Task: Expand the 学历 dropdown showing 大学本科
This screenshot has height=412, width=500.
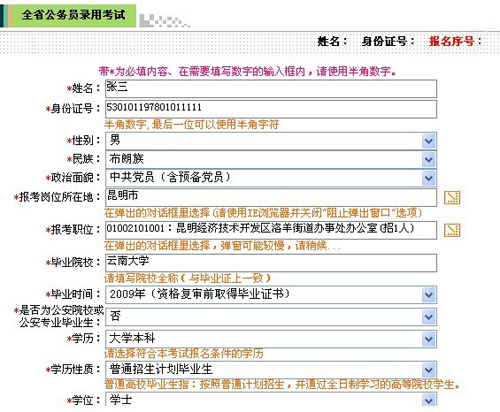Action: coord(429,339)
